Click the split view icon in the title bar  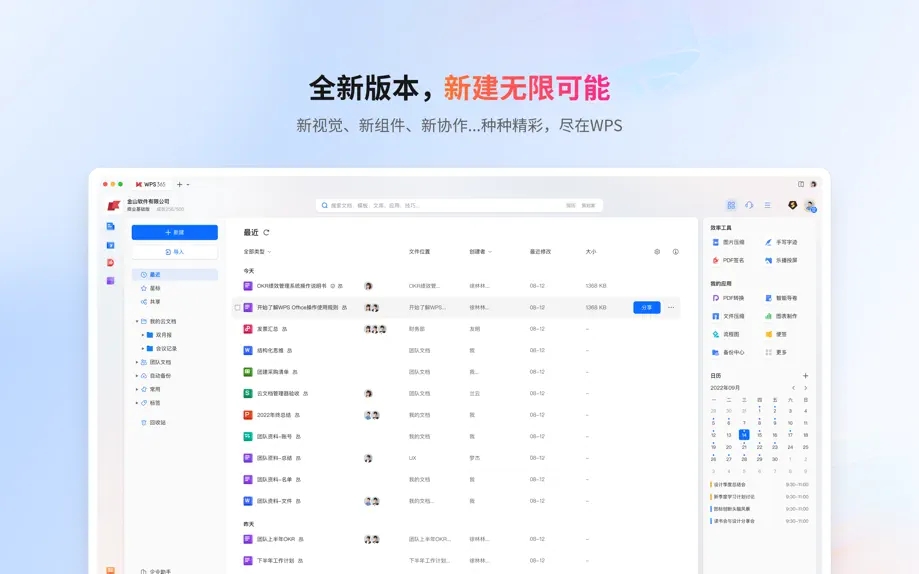click(x=801, y=184)
